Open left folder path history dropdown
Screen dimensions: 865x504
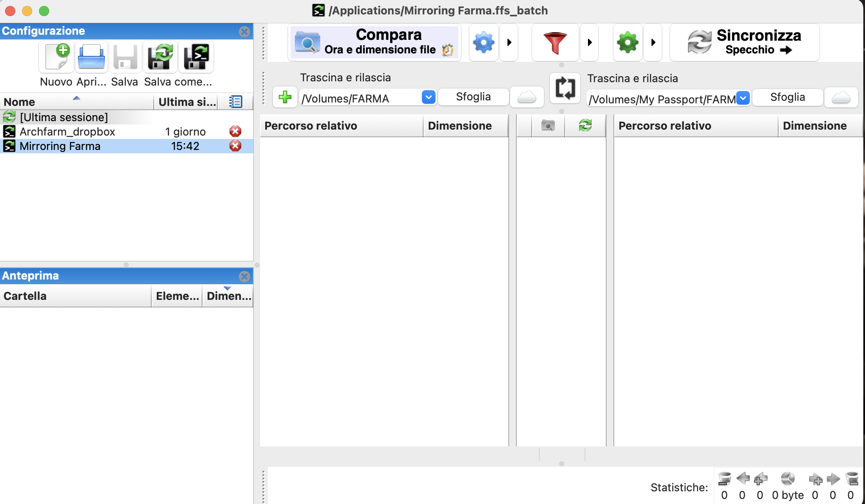pos(429,97)
